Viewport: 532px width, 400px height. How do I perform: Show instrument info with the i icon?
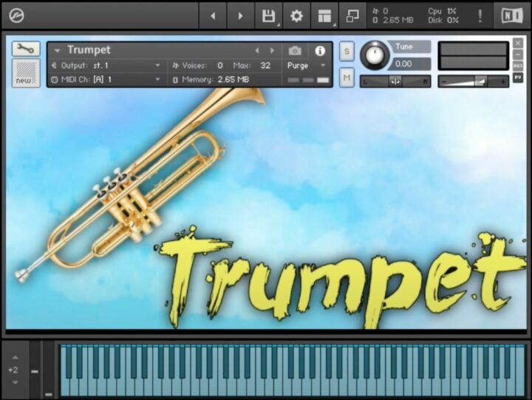point(320,50)
